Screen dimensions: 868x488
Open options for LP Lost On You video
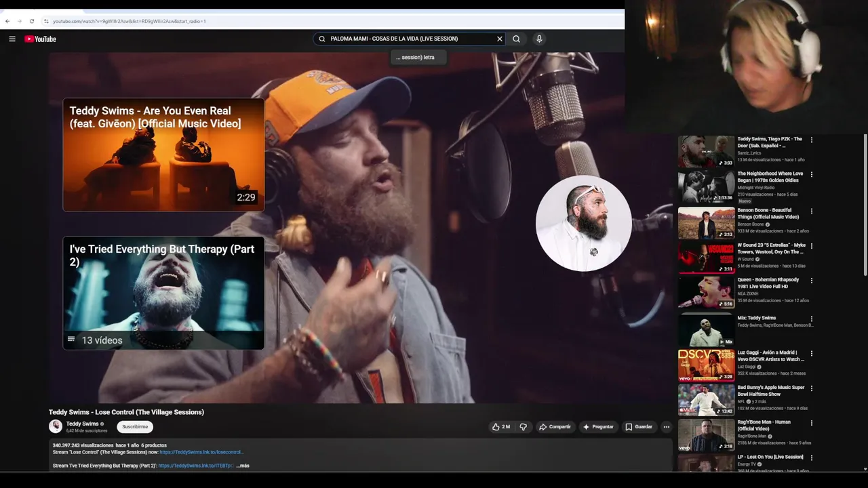[812, 457]
